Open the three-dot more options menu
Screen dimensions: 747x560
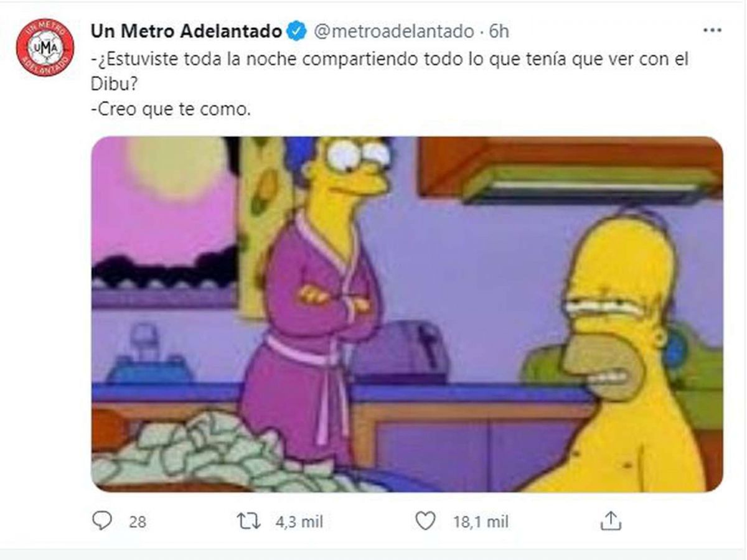(712, 30)
